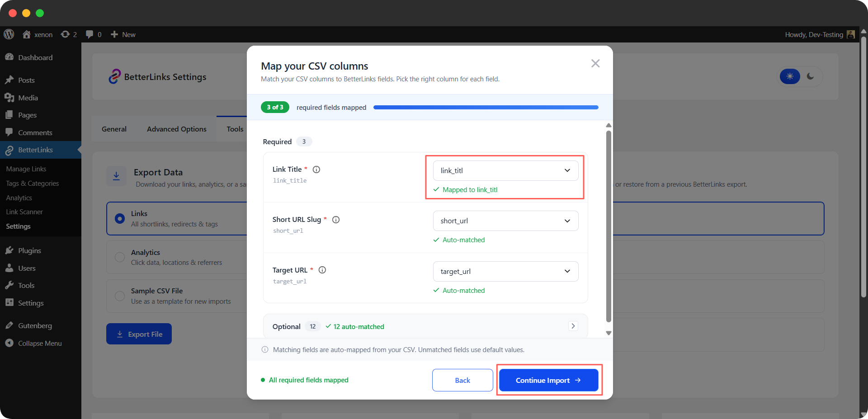Click the Dashboard sidebar icon
Image resolution: width=868 pixels, height=419 pixels.
pos(9,57)
